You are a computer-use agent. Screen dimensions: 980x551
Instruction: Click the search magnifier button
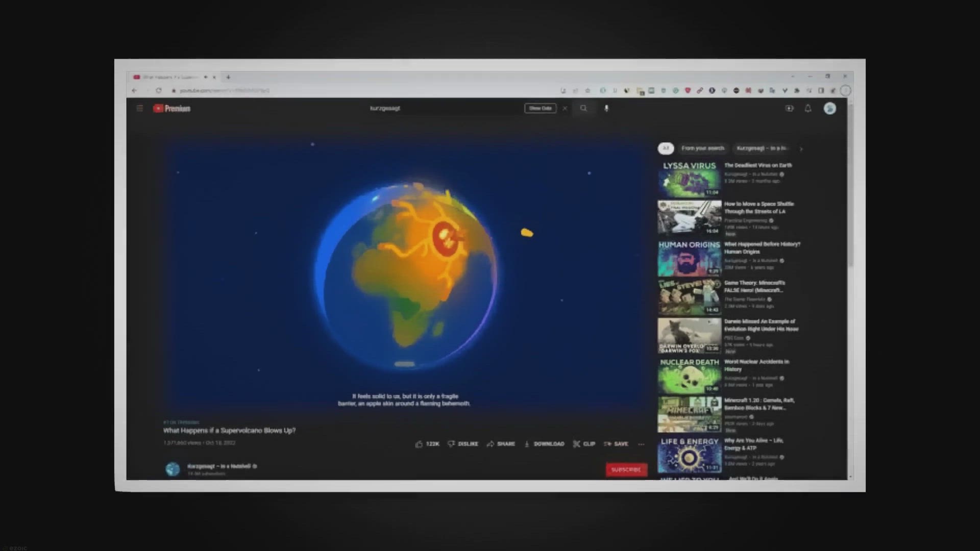click(583, 108)
